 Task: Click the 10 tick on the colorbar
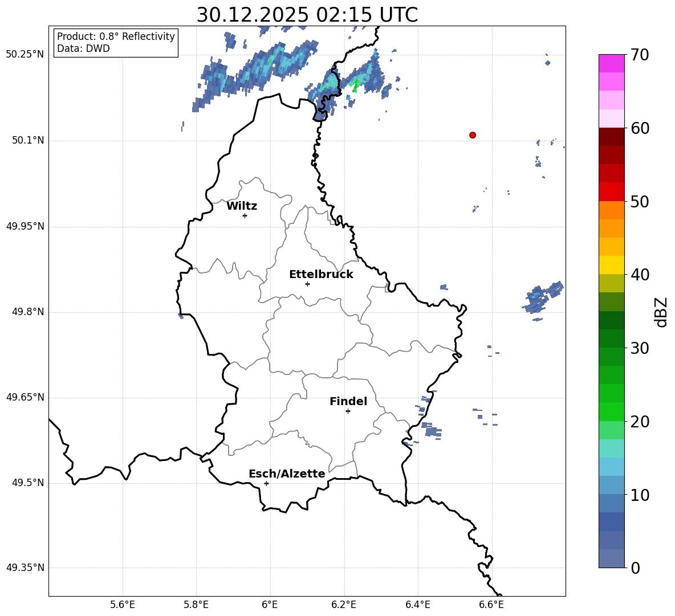640,495
